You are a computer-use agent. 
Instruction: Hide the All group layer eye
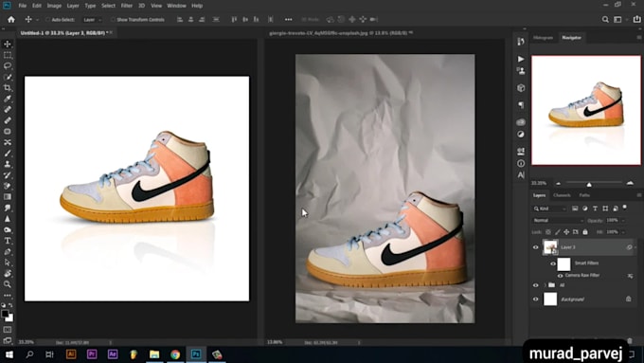point(536,285)
